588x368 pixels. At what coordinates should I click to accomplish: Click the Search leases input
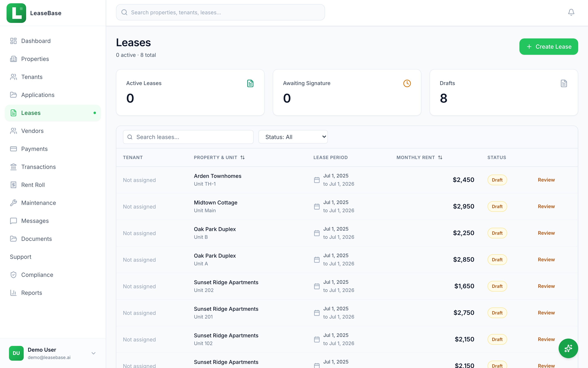click(x=188, y=137)
